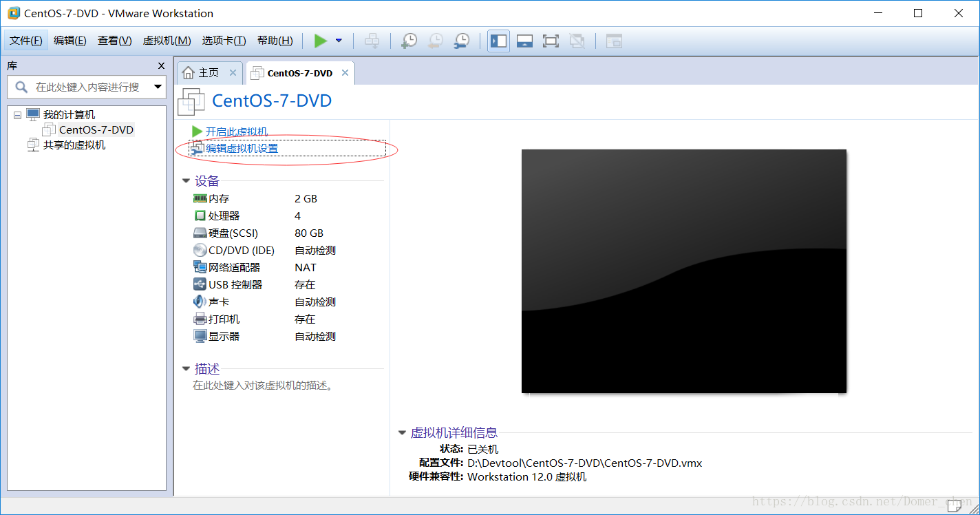The height and width of the screenshot is (515, 980).
Task: Collapse the 描述 section
Action: 186,369
